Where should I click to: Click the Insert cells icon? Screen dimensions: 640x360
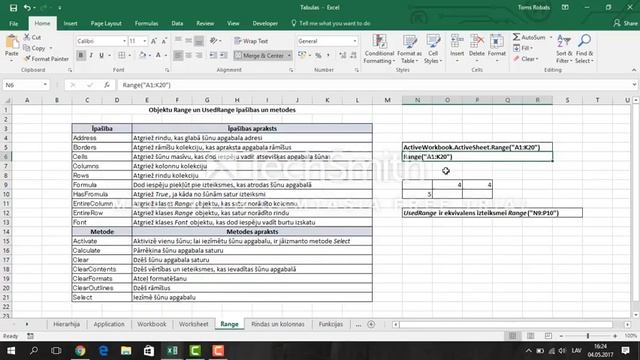click(457, 42)
